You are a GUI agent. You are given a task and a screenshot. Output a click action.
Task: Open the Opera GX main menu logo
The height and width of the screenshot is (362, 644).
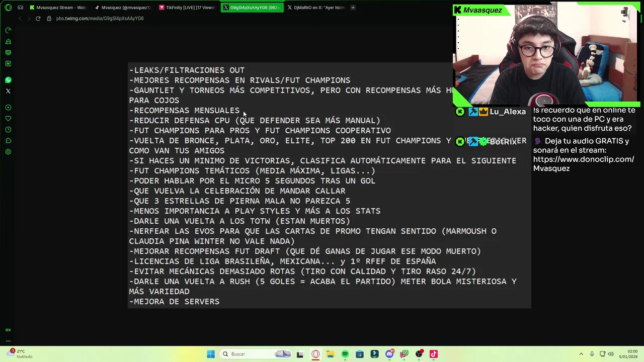tap(8, 8)
